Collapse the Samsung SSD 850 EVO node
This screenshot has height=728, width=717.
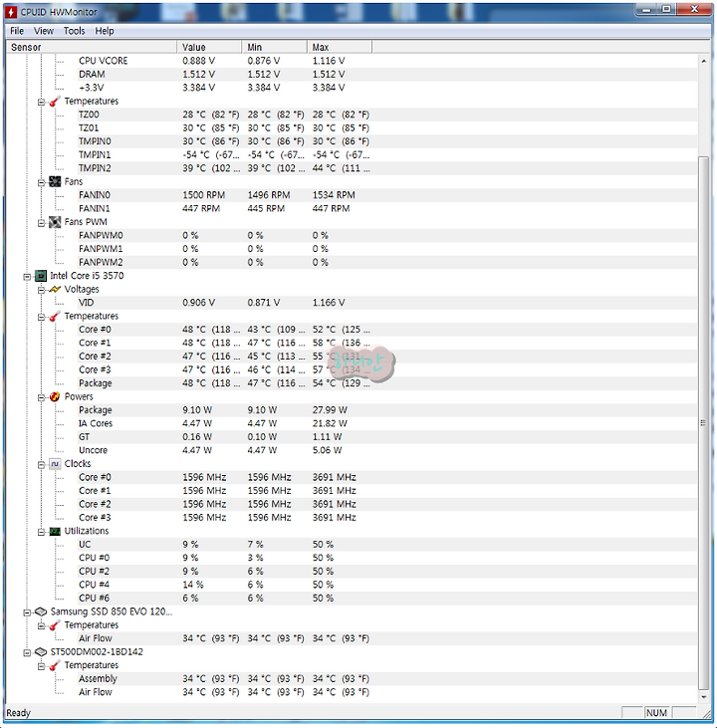point(27,612)
